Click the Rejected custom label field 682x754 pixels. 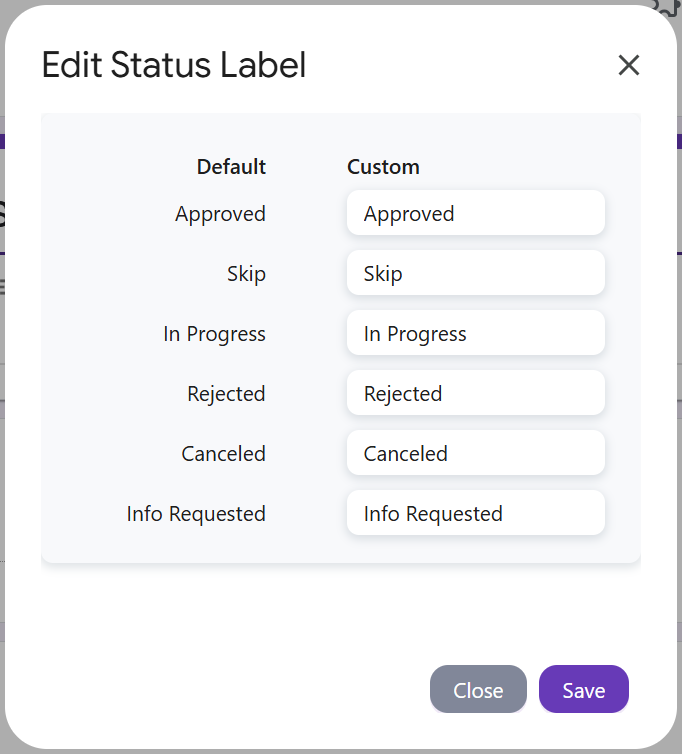476,393
